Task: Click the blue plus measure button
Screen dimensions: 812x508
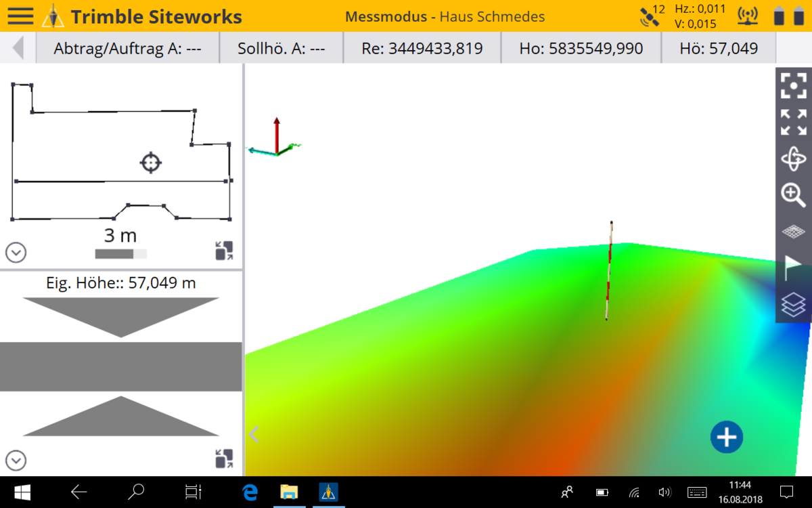Action: [727, 437]
